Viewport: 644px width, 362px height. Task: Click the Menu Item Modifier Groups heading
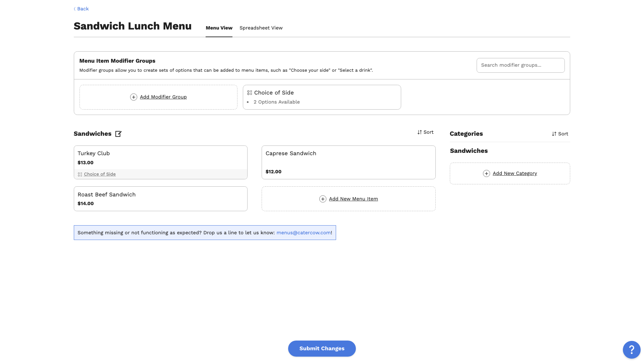(x=117, y=61)
